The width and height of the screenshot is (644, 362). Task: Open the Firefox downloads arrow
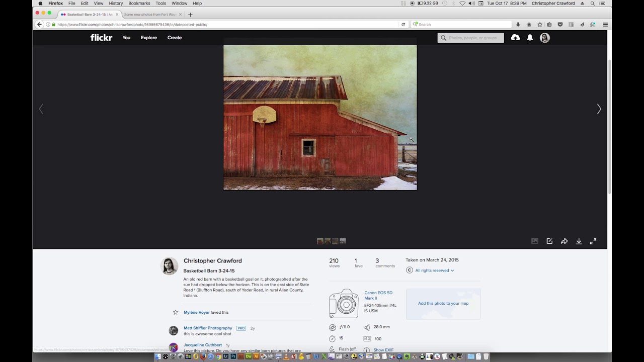518,24
